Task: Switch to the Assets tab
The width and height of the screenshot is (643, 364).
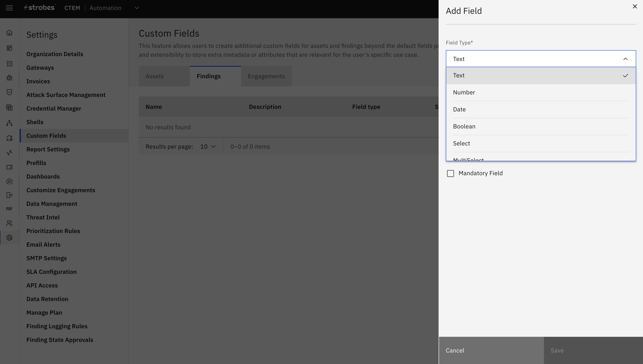Action: (x=154, y=76)
